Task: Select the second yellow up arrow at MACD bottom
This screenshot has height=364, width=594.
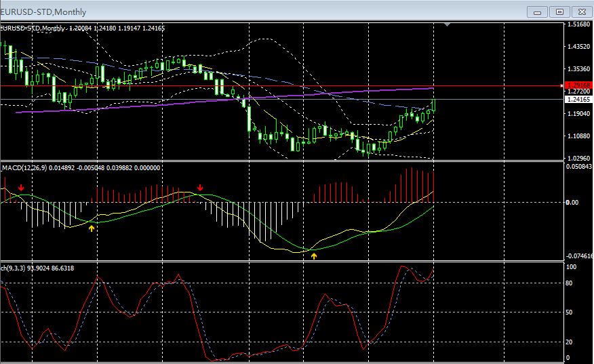Action: [x=313, y=256]
